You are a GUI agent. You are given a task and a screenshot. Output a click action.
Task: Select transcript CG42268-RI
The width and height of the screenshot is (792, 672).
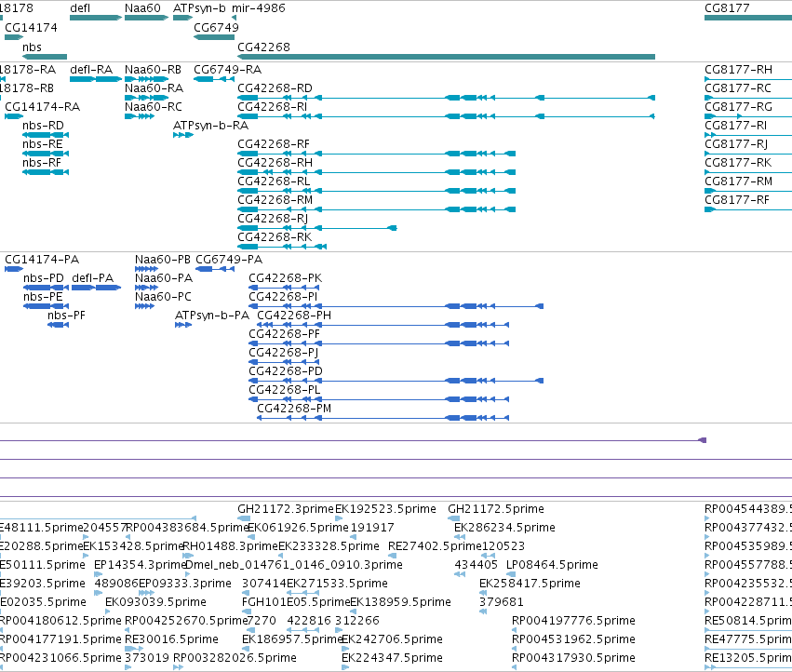tap(273, 107)
